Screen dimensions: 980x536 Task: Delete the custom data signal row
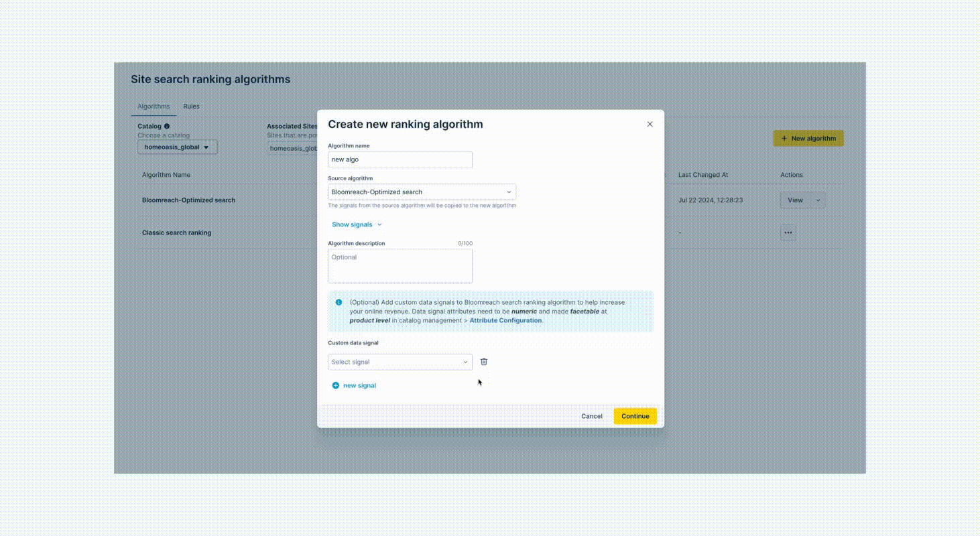[484, 362]
